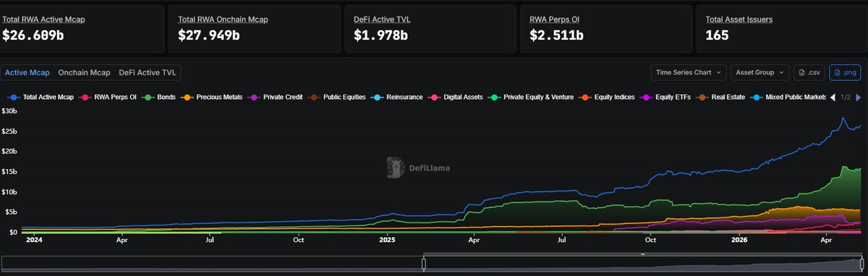Viewport: 868px width, 276px height.
Task: Open the Time Series Chart dropdown
Action: (x=689, y=72)
